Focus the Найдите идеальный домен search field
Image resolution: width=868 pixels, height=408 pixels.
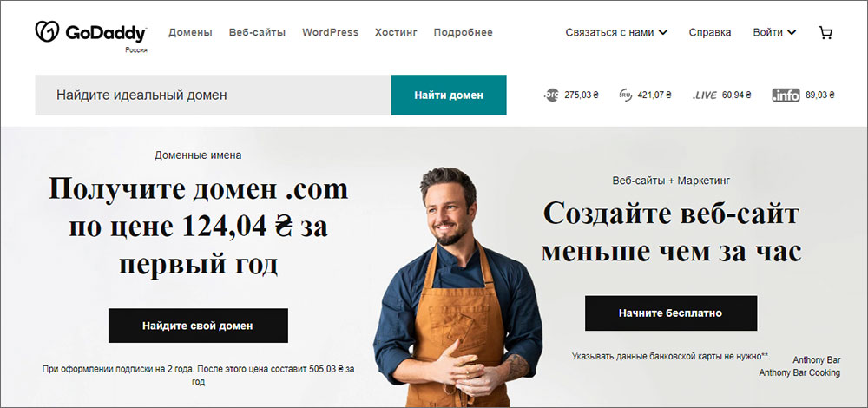(214, 95)
